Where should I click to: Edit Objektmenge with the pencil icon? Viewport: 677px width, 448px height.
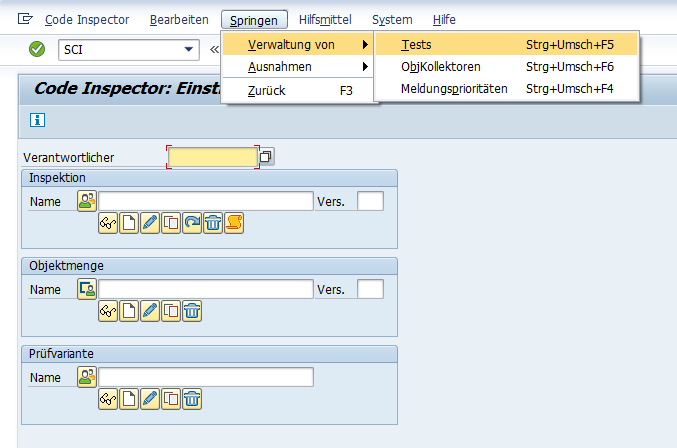tap(150, 311)
